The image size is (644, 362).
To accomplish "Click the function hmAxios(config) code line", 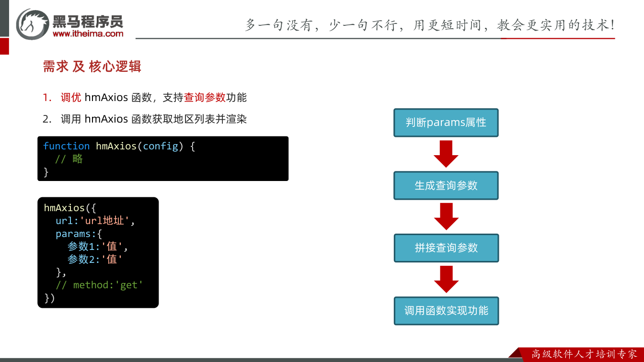I will pyautogui.click(x=119, y=146).
